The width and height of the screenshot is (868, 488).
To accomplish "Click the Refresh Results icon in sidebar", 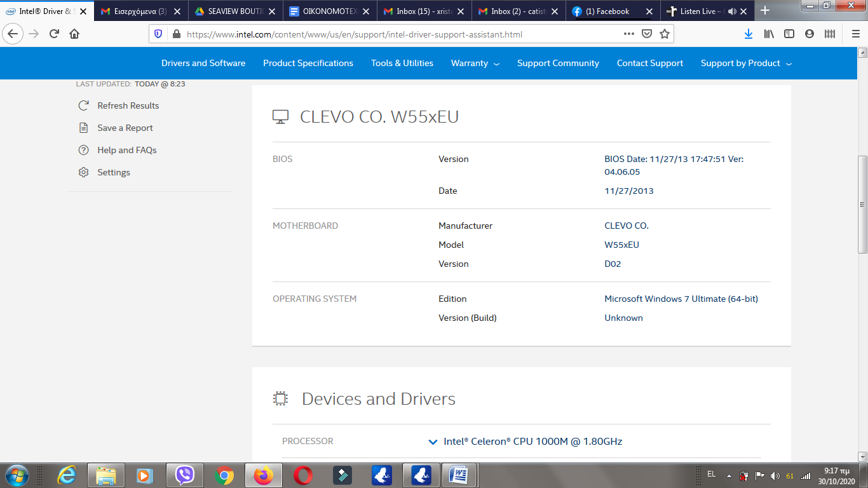I will [x=83, y=105].
